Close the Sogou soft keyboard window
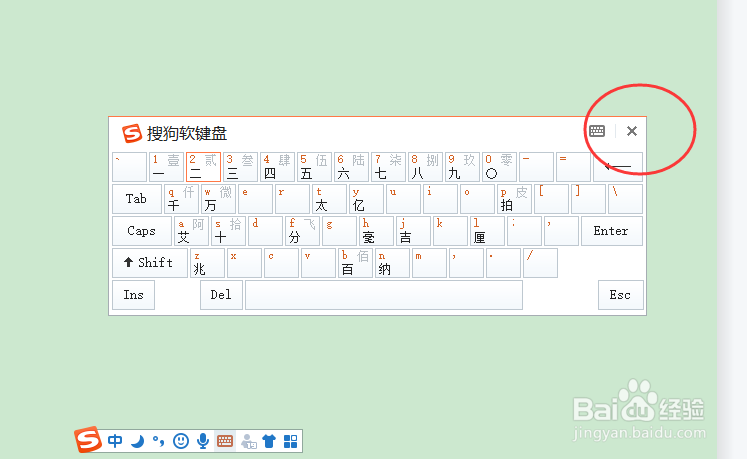Viewport: 747px width, 459px height. (x=632, y=131)
